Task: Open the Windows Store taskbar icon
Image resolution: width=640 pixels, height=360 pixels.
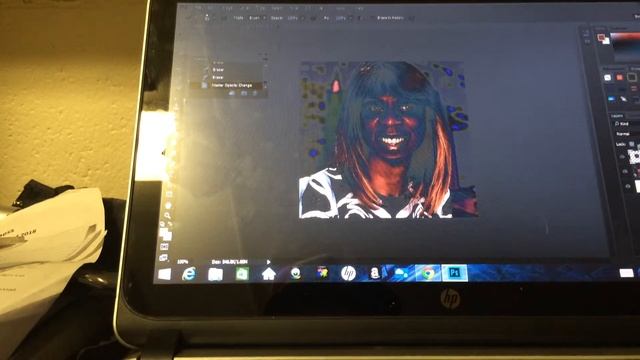Action: click(242, 274)
